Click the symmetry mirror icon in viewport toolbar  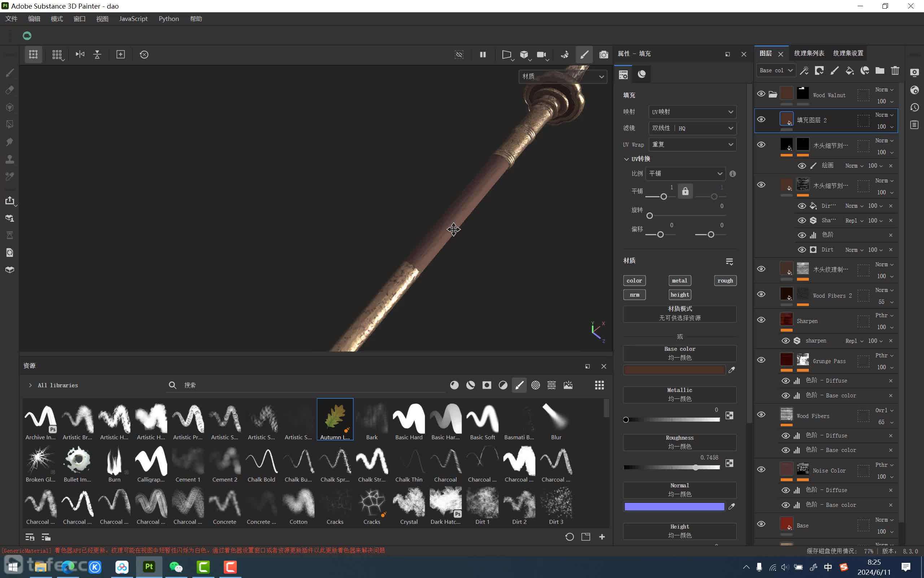pyautogui.click(x=80, y=54)
